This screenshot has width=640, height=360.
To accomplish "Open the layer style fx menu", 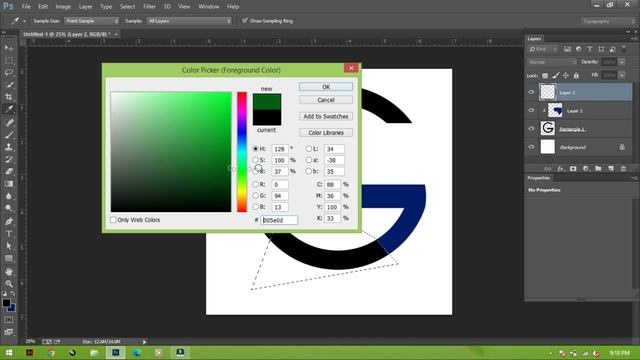I will pos(561,169).
